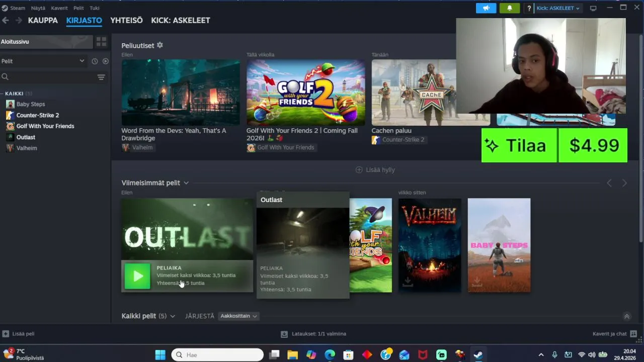The height and width of the screenshot is (362, 644).
Task: Toggle the collections grid view icon
Action: [101, 42]
